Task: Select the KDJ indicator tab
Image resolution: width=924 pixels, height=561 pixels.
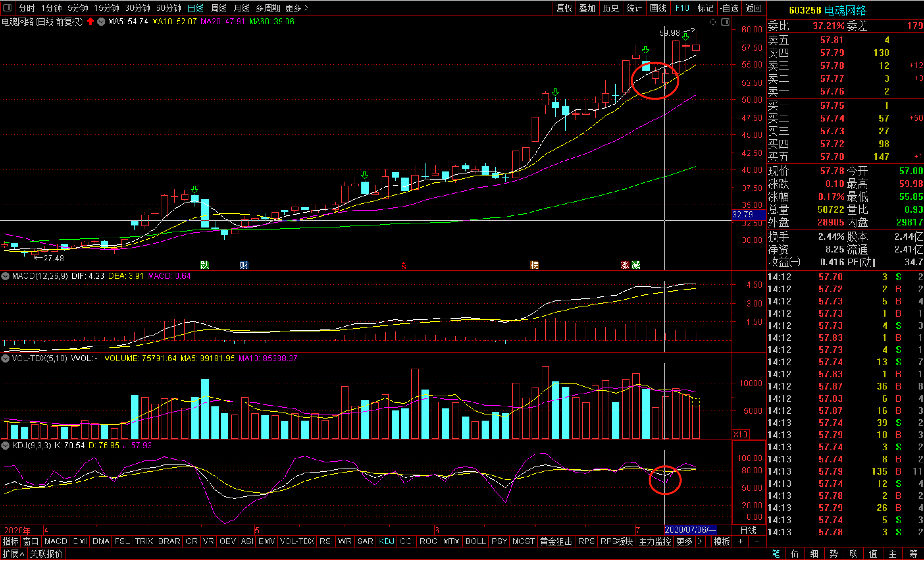Action: click(x=387, y=542)
